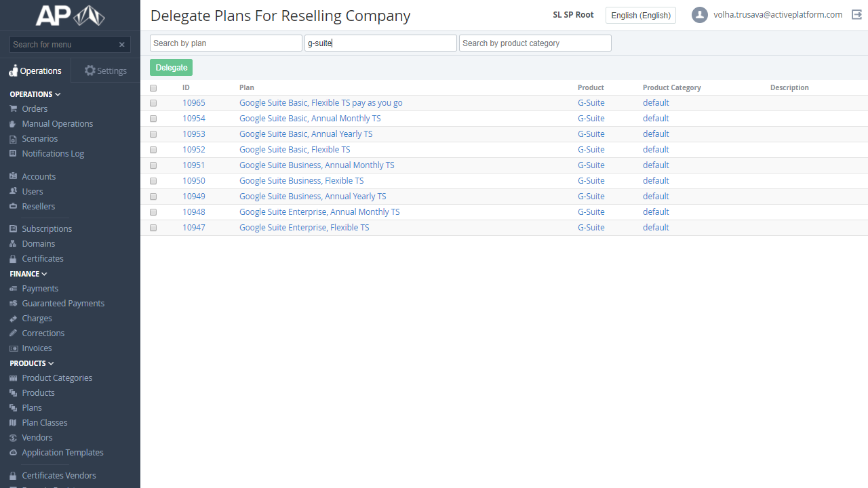This screenshot has width=868, height=488.
Task: Click the Charges icon in sidebar
Action: pos(14,318)
